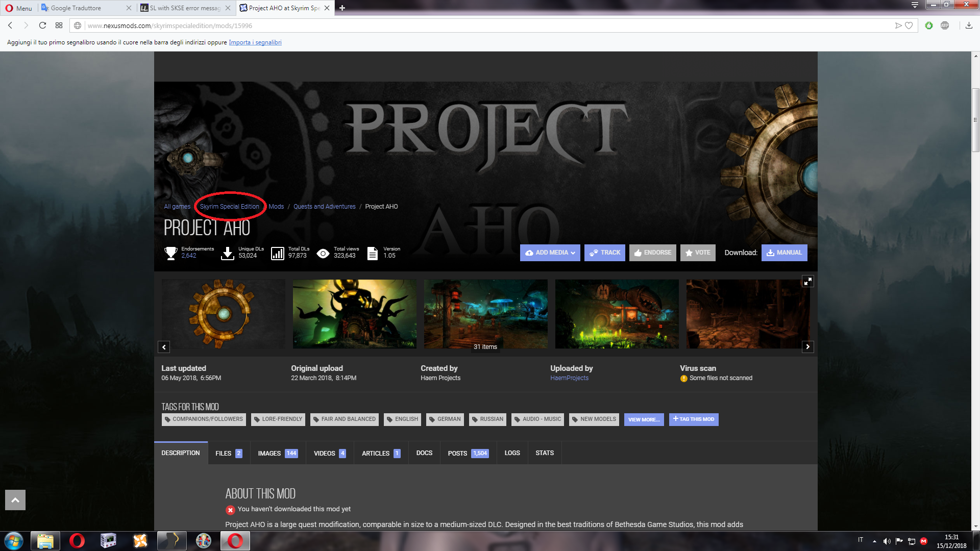Open the Adblock Plus extension icon
This screenshot has height=551, width=980.
(945, 26)
